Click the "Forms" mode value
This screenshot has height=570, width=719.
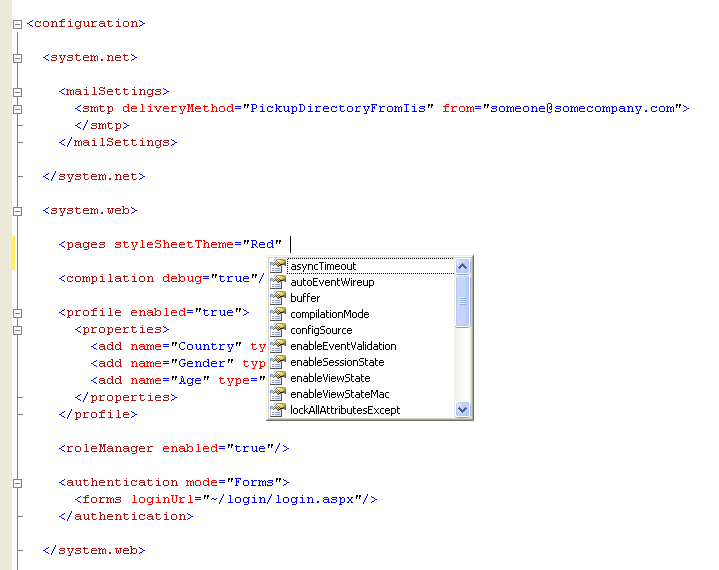coord(254,482)
